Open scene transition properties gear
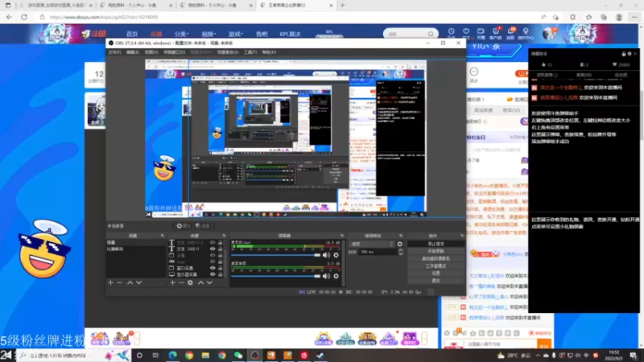The width and height of the screenshot is (644, 362). tap(399, 244)
